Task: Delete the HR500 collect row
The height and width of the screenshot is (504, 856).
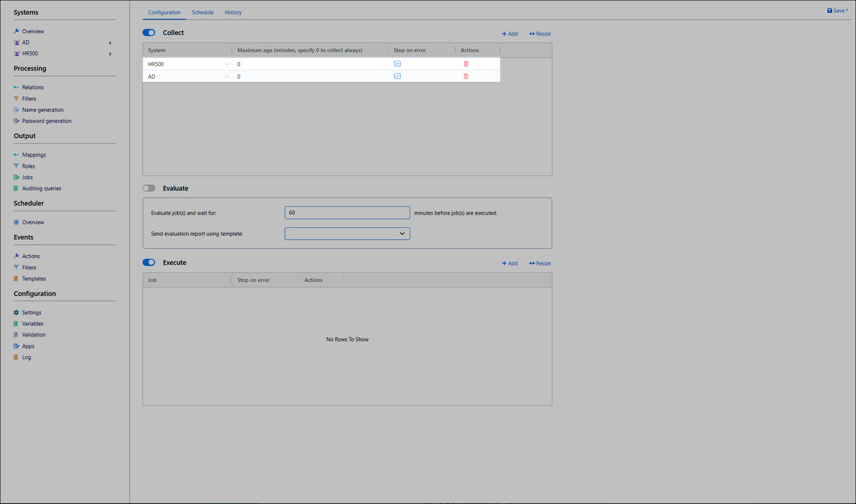Action: (466, 64)
